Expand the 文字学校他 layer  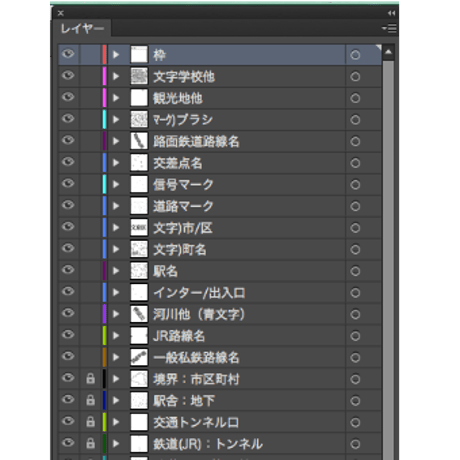click(x=116, y=76)
